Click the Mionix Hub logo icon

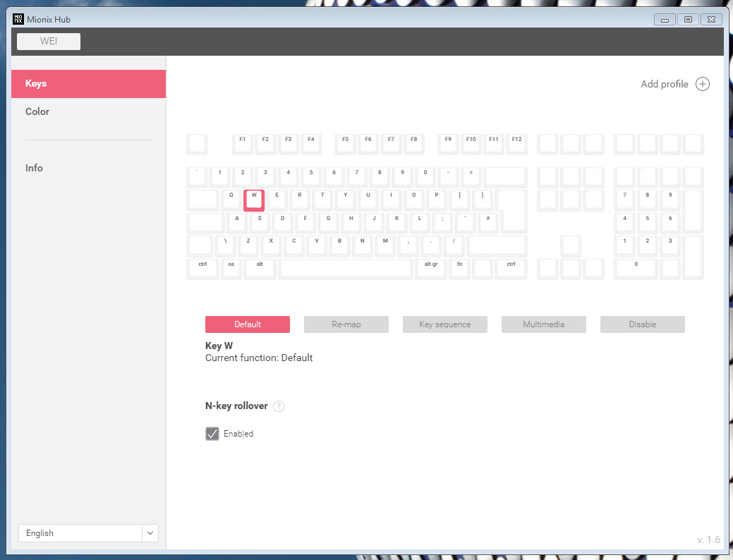pyautogui.click(x=18, y=19)
